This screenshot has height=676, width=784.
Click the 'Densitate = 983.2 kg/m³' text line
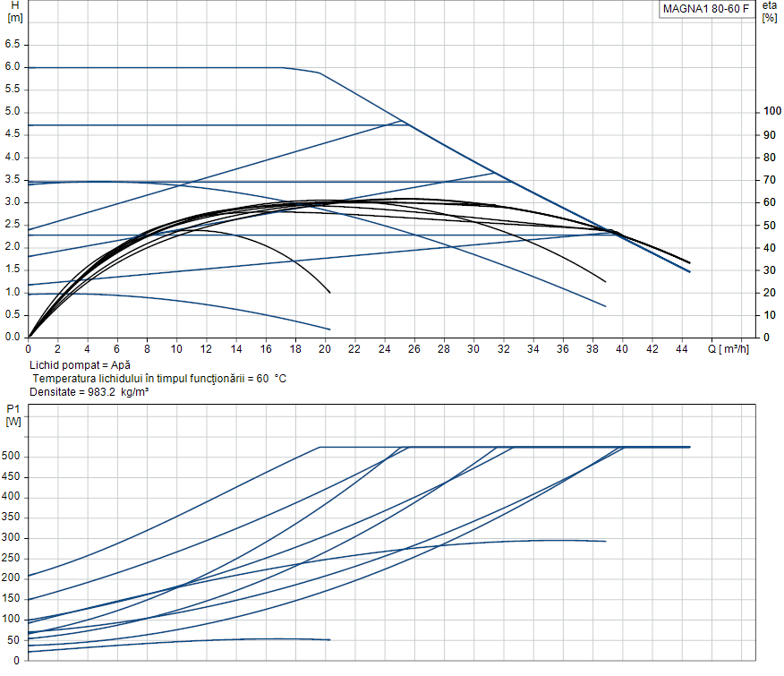tap(89, 392)
